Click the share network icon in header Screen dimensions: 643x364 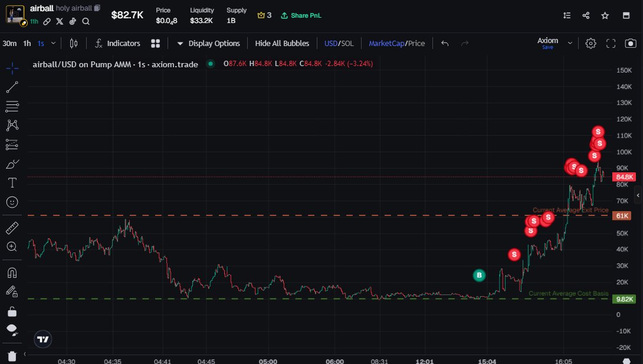[x=586, y=15]
